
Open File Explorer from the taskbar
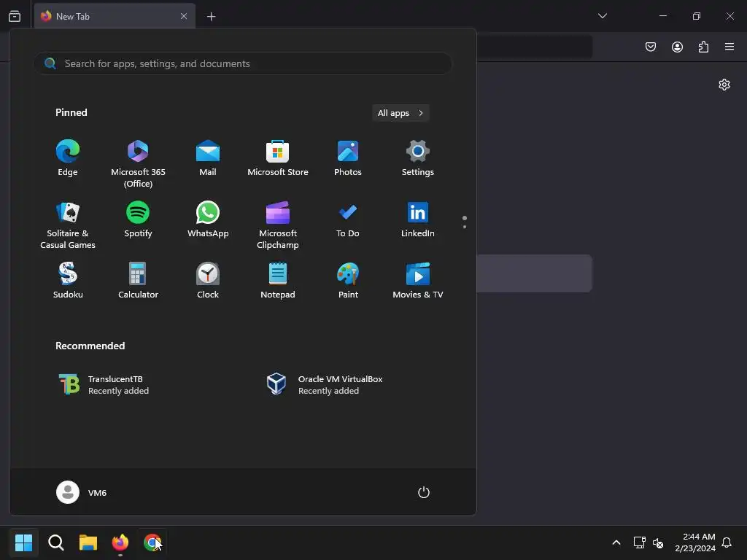coord(88,542)
